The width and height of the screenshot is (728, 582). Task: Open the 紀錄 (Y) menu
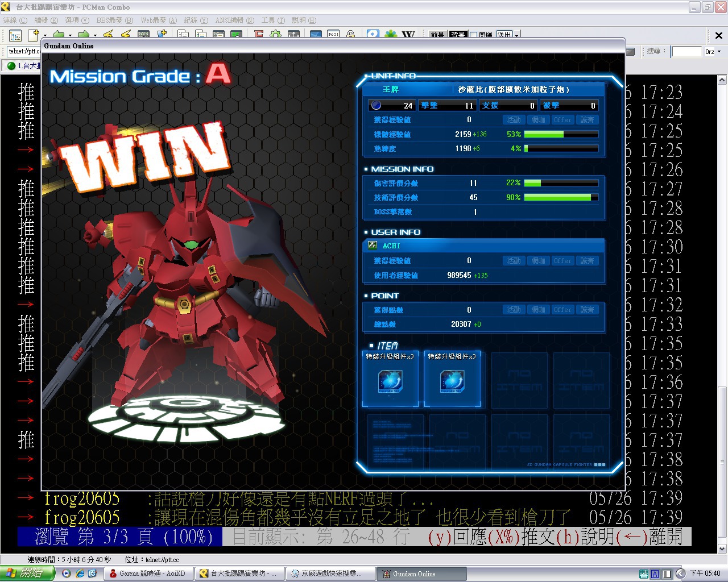(x=196, y=20)
